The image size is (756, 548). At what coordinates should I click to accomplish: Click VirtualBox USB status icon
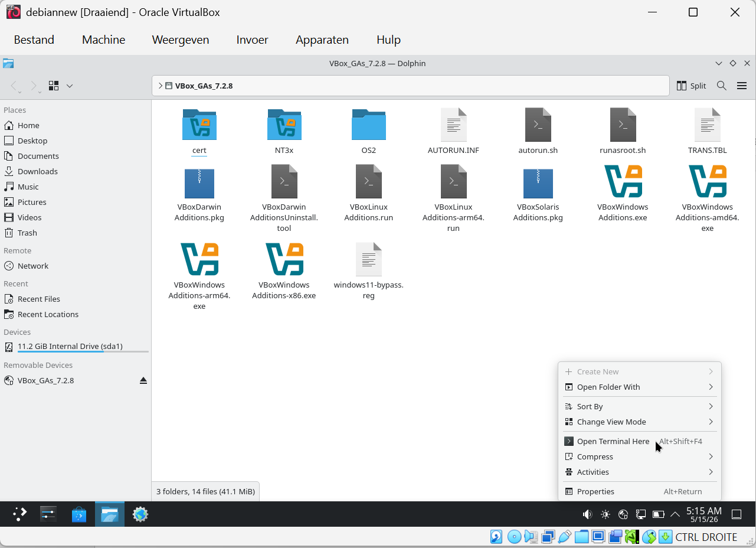click(565, 537)
